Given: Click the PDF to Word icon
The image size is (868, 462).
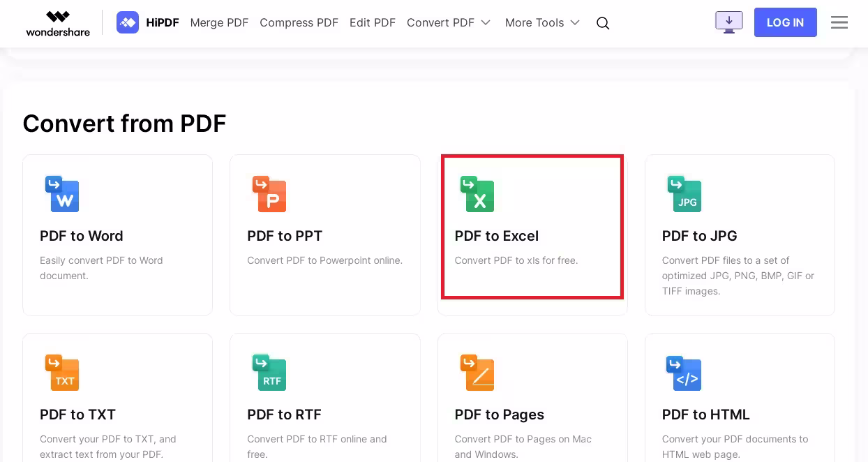Looking at the screenshot, I should tap(62, 194).
